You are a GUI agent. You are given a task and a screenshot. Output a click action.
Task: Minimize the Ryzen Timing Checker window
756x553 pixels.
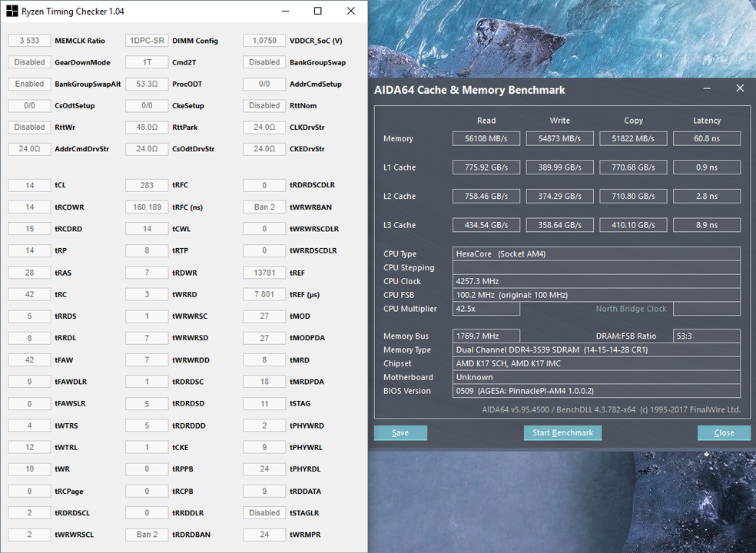(x=286, y=11)
